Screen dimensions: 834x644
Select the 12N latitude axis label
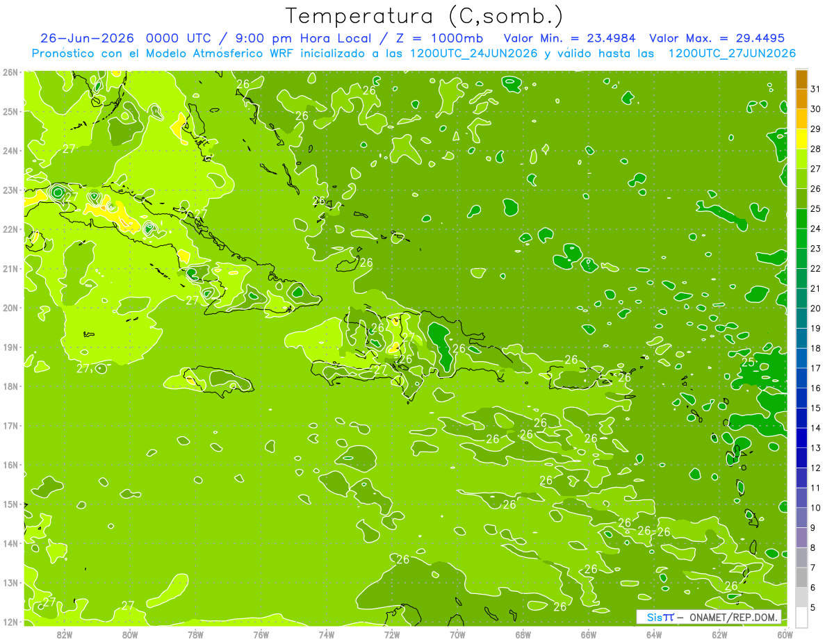[x=10, y=622]
